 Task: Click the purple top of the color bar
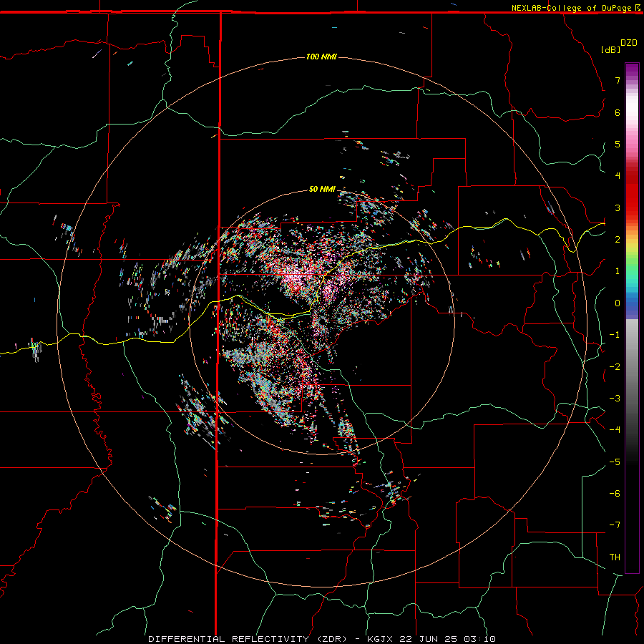tap(632, 70)
